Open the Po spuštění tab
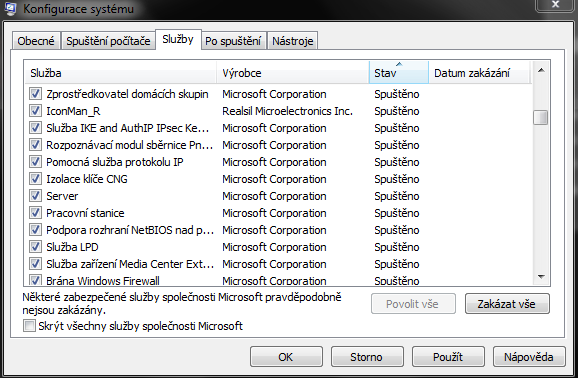Screen dimensions: 578x378 point(233,41)
